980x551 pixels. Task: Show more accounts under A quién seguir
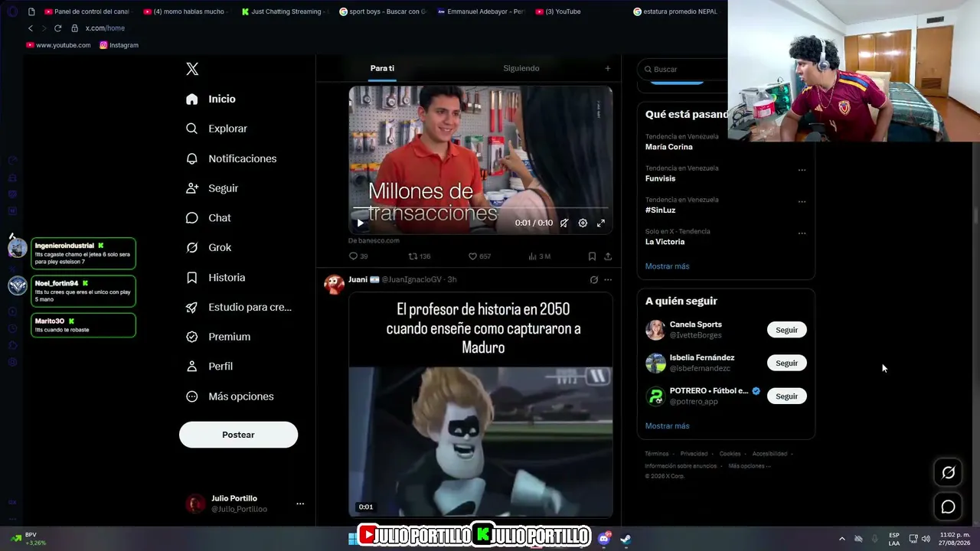(x=667, y=425)
